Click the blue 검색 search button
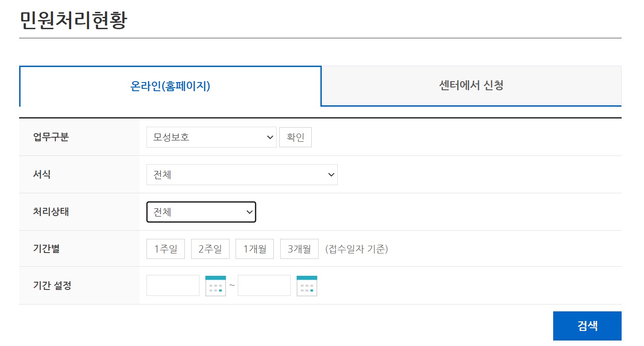Viewport: 644px width, 346px height. click(587, 325)
